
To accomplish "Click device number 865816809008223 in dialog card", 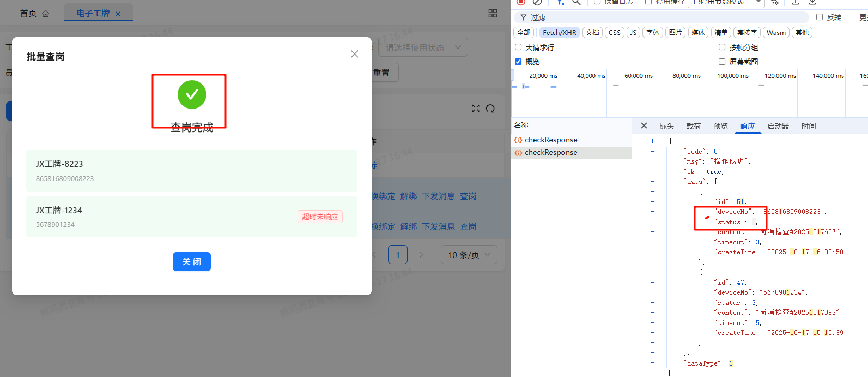I will click(x=65, y=179).
